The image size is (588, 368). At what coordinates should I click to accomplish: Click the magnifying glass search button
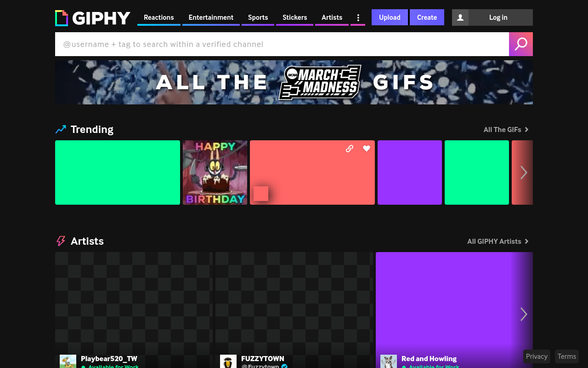(521, 44)
